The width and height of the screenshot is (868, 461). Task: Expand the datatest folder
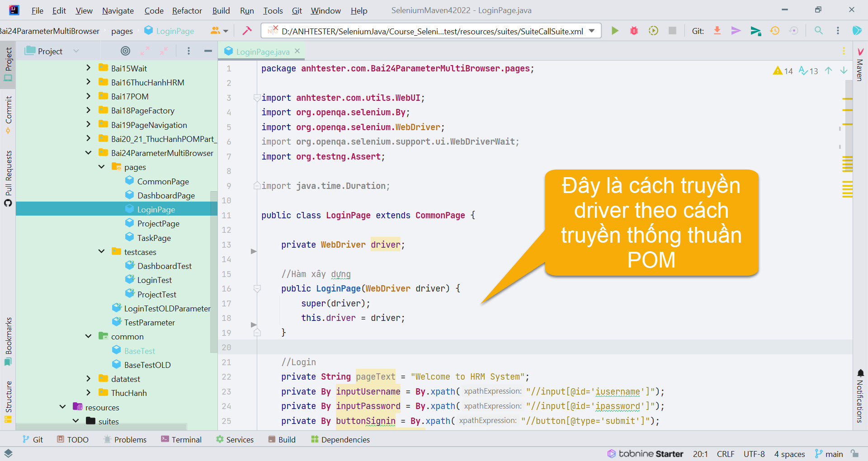(x=88, y=379)
